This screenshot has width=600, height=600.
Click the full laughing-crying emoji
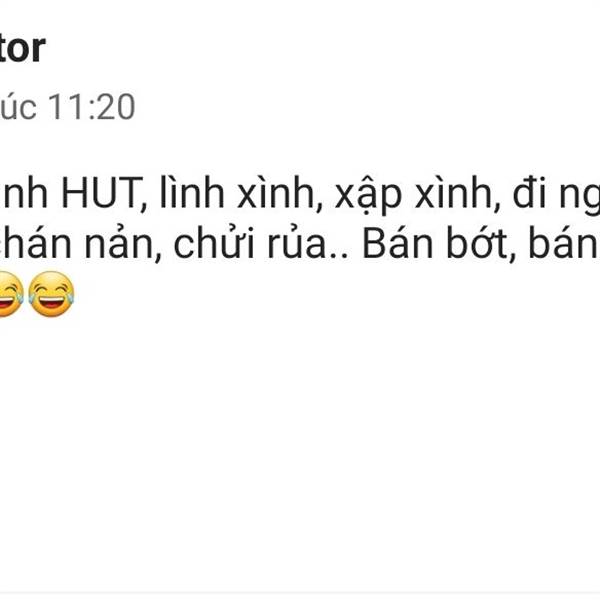tap(51, 294)
